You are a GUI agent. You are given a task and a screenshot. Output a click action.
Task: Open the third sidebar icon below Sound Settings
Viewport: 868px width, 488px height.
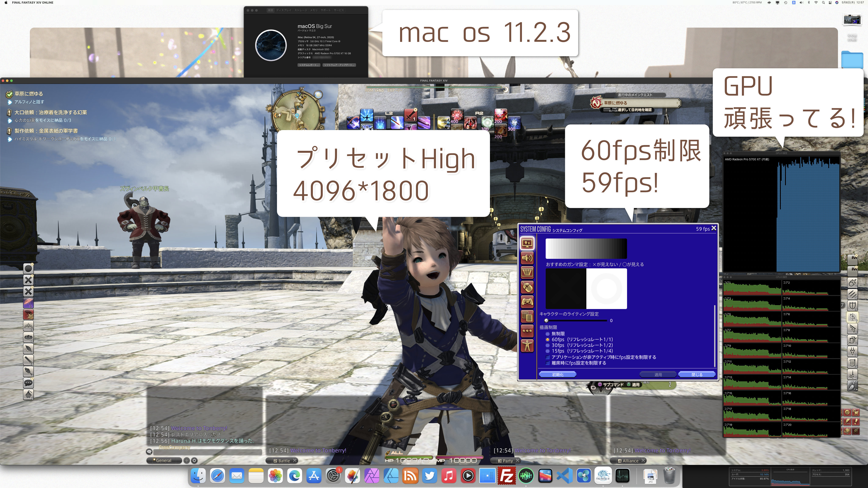pyautogui.click(x=527, y=273)
